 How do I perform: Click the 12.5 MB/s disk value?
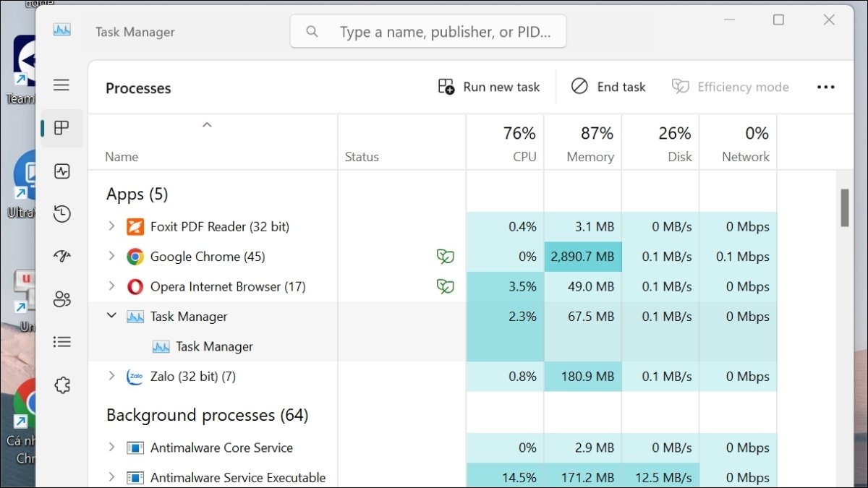click(x=662, y=478)
